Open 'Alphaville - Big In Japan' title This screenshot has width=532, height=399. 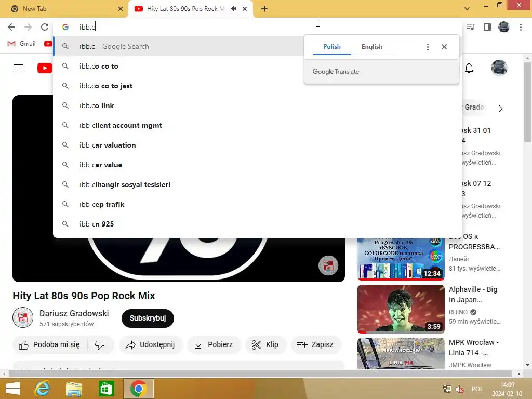coord(473,295)
